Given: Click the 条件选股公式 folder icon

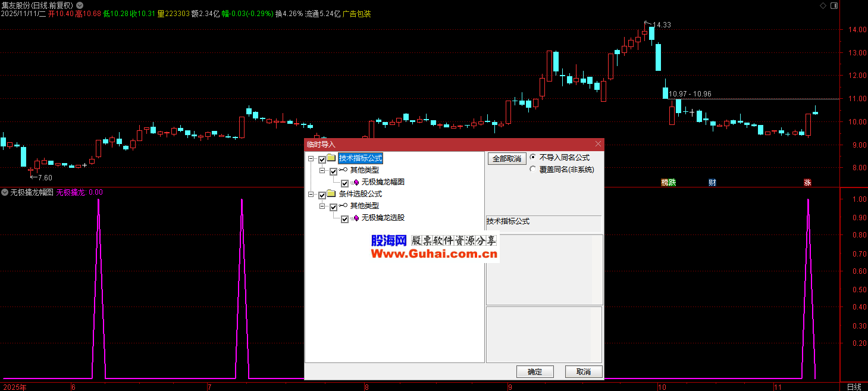Looking at the screenshot, I should point(331,193).
